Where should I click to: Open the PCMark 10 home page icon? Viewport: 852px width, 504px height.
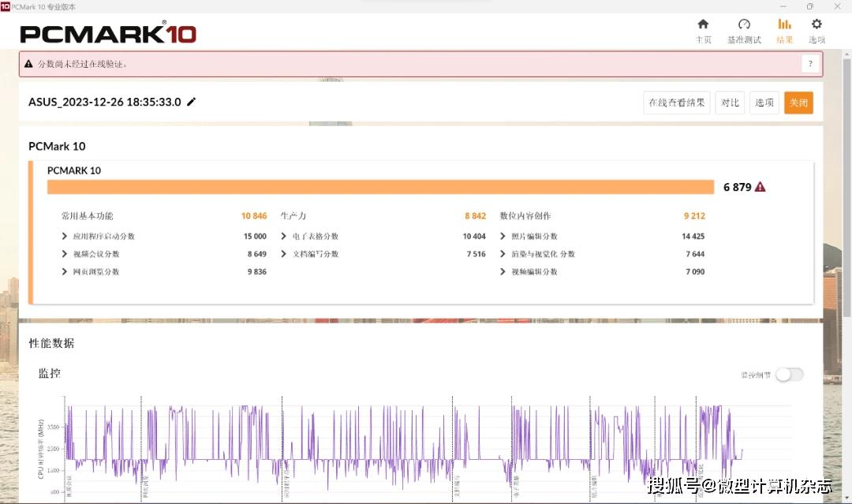pos(703,25)
